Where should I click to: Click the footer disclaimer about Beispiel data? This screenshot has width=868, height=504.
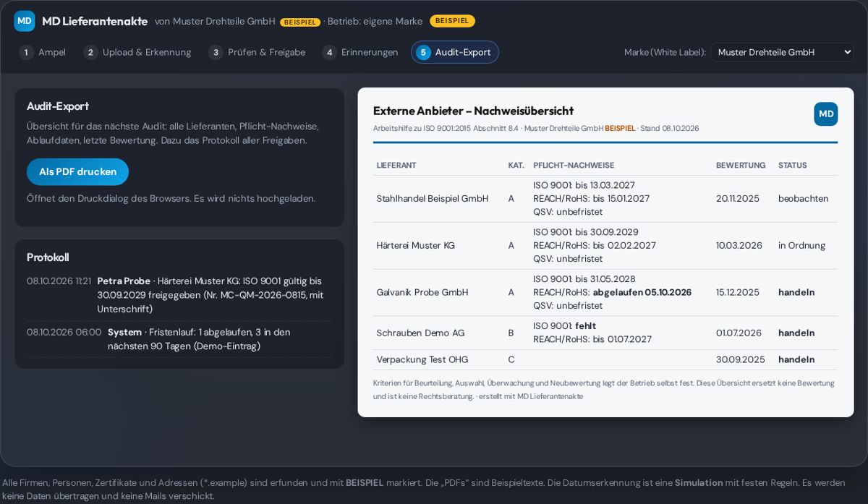pos(424,490)
